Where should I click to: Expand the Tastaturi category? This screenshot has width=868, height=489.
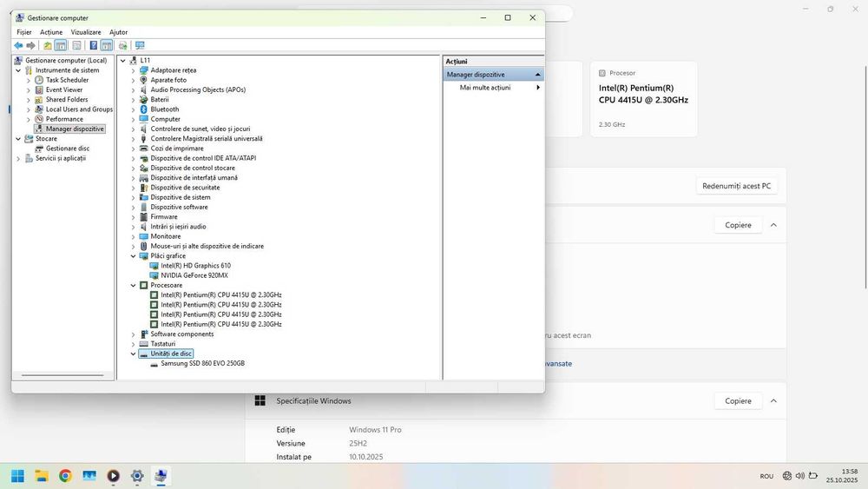point(133,344)
